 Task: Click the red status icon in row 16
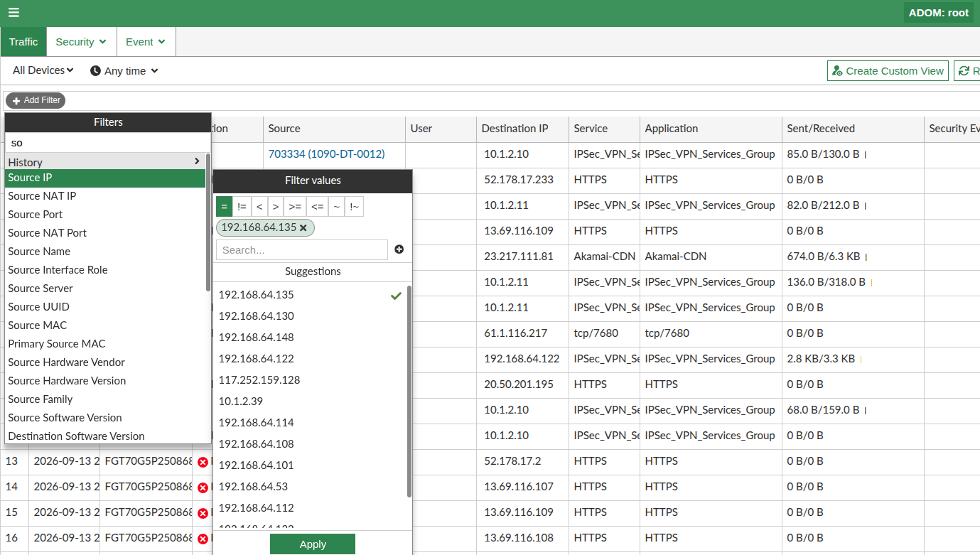point(203,539)
